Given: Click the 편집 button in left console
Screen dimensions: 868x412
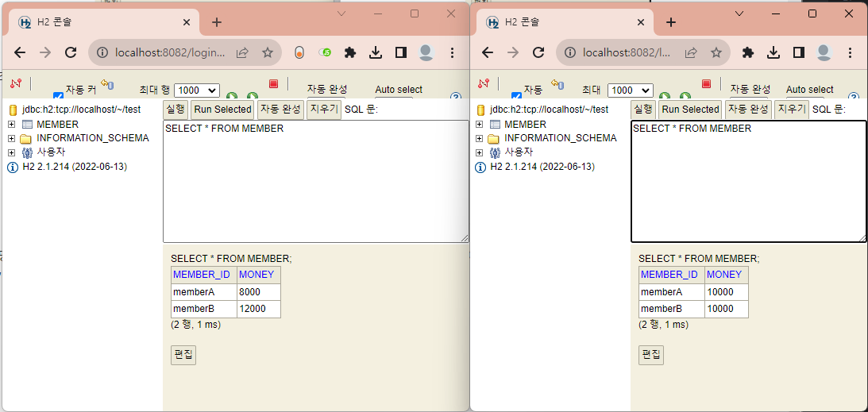Looking at the screenshot, I should point(183,355).
